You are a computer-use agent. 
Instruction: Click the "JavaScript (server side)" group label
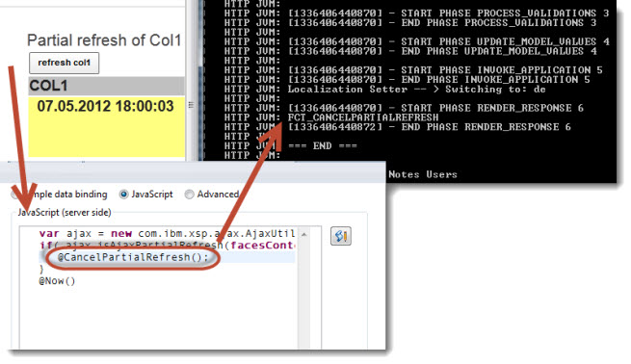[x=65, y=213]
